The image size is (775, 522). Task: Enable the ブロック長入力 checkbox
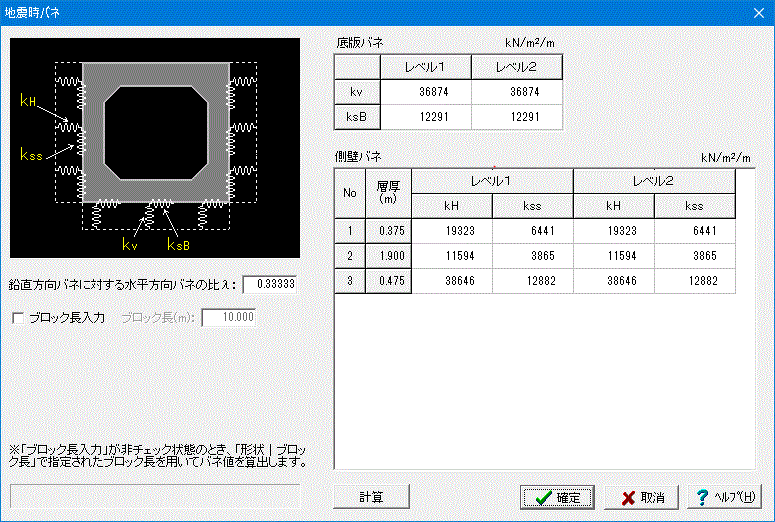(18, 318)
